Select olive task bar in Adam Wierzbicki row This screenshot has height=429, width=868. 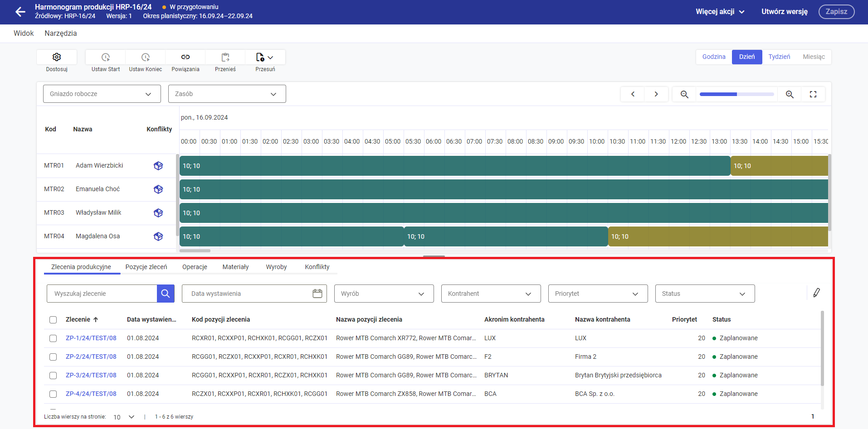tap(779, 166)
